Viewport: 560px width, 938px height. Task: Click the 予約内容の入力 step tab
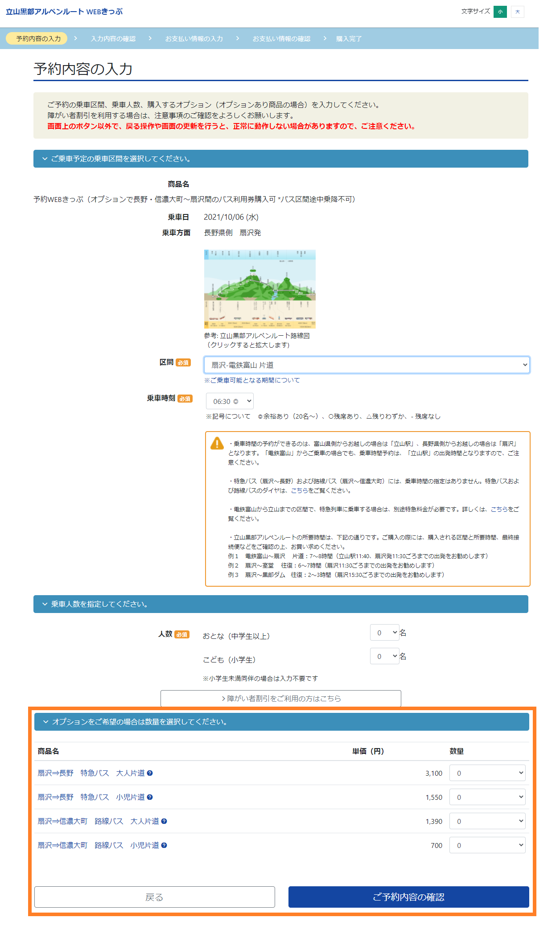[x=37, y=39]
